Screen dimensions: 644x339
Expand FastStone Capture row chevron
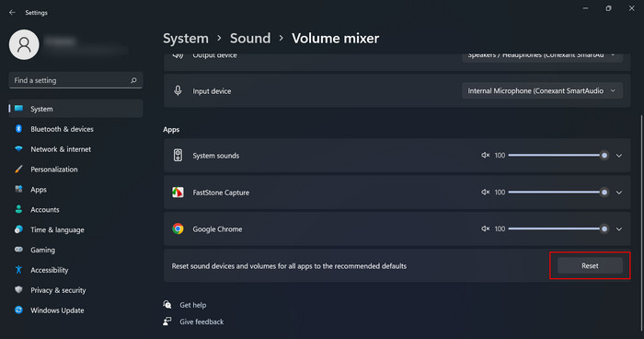[619, 193]
